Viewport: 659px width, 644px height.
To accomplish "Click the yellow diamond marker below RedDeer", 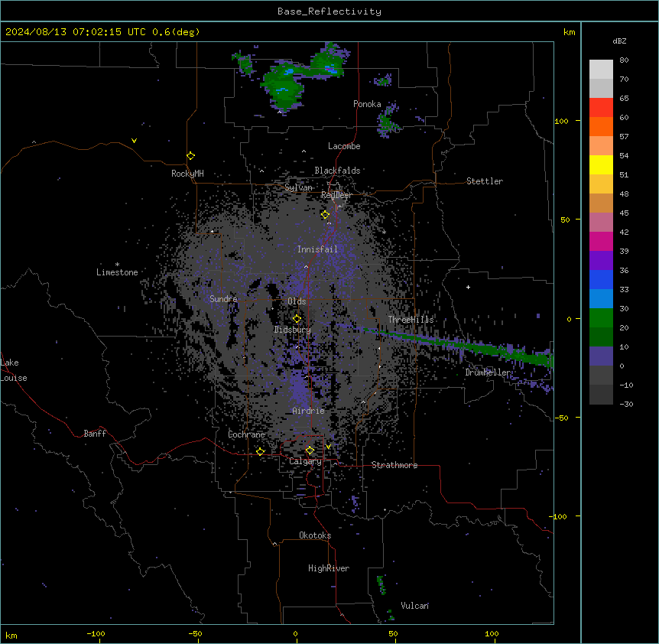I will [325, 215].
